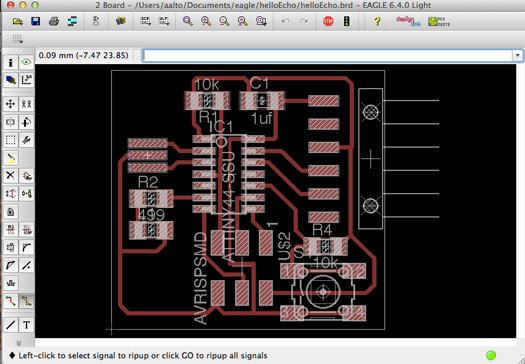Viewport: 525px width, 364px height.
Task: Select the Replace tool
Action: pos(26,194)
